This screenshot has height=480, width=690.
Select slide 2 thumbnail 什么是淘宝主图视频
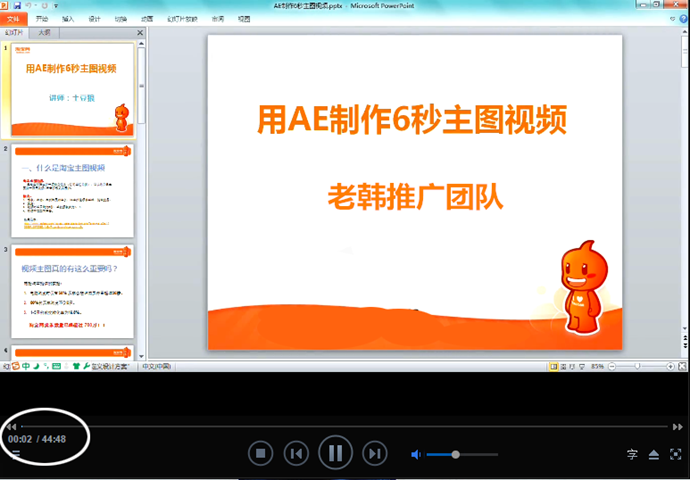point(73,191)
